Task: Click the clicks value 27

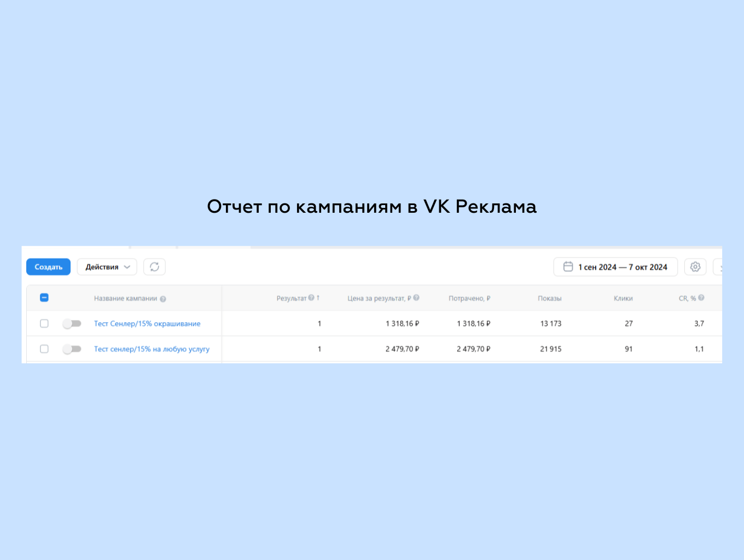Action: 629,324
